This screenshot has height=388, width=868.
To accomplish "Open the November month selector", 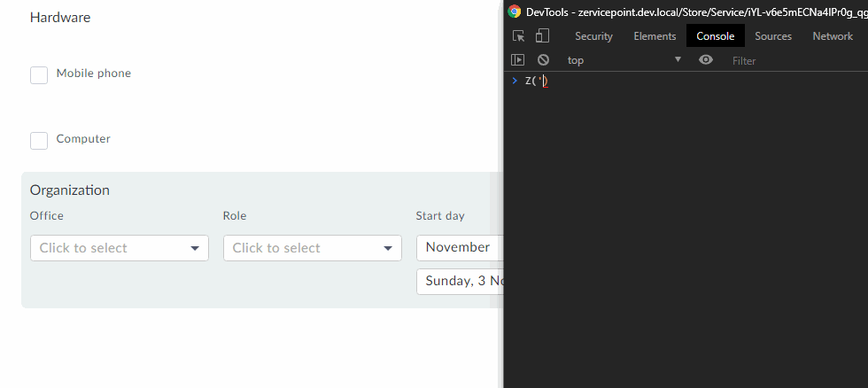I will [458, 247].
